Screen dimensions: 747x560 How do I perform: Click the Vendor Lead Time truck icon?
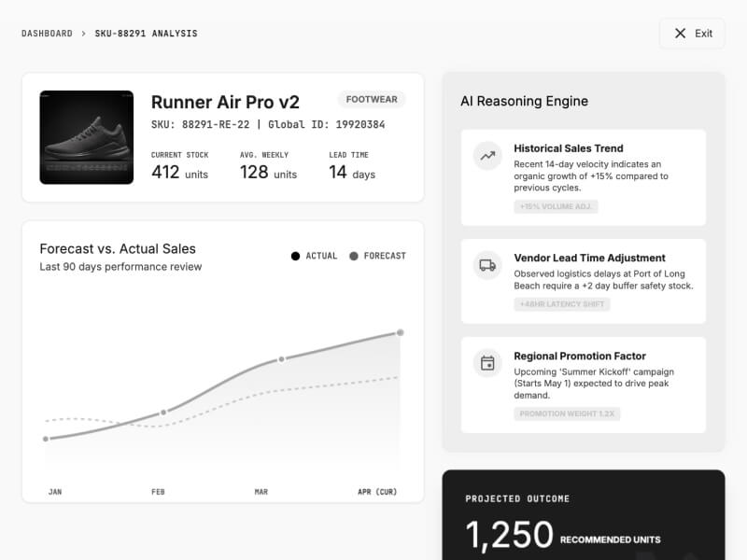pos(487,265)
